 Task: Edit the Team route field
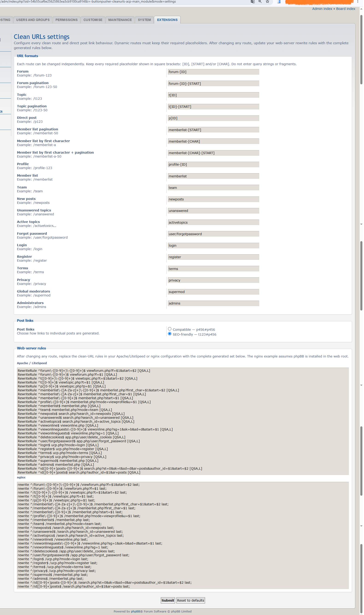tap(213, 188)
